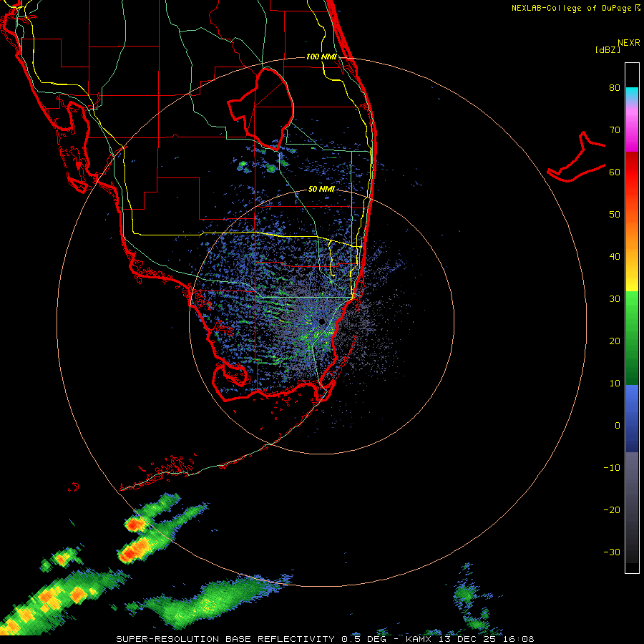Click the 80 value on the dBZ scale

coord(615,88)
